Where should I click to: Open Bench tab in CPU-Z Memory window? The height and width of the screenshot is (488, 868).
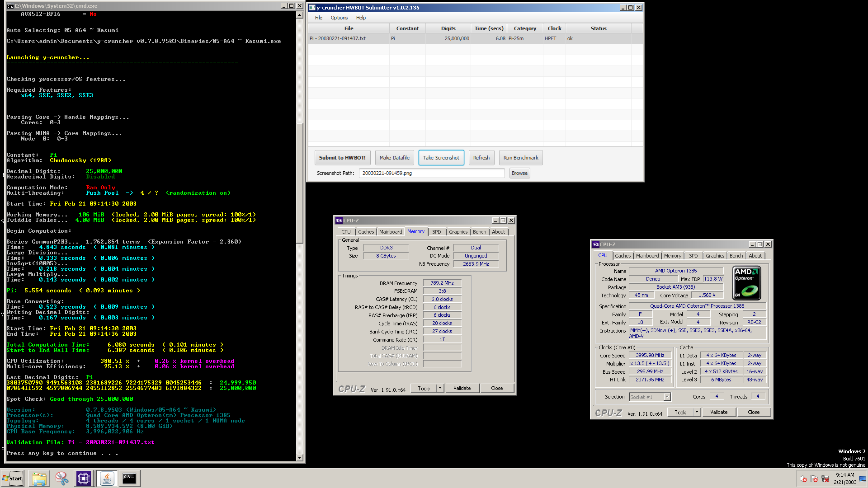click(x=479, y=232)
